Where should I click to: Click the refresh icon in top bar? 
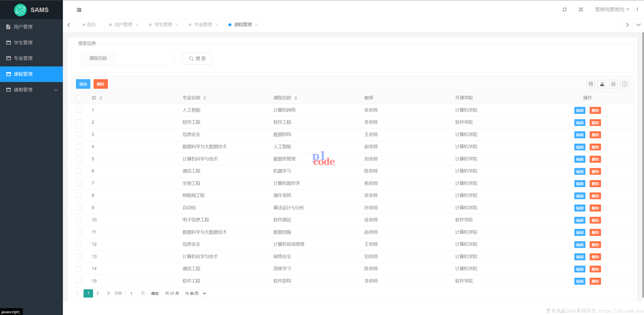point(565,10)
